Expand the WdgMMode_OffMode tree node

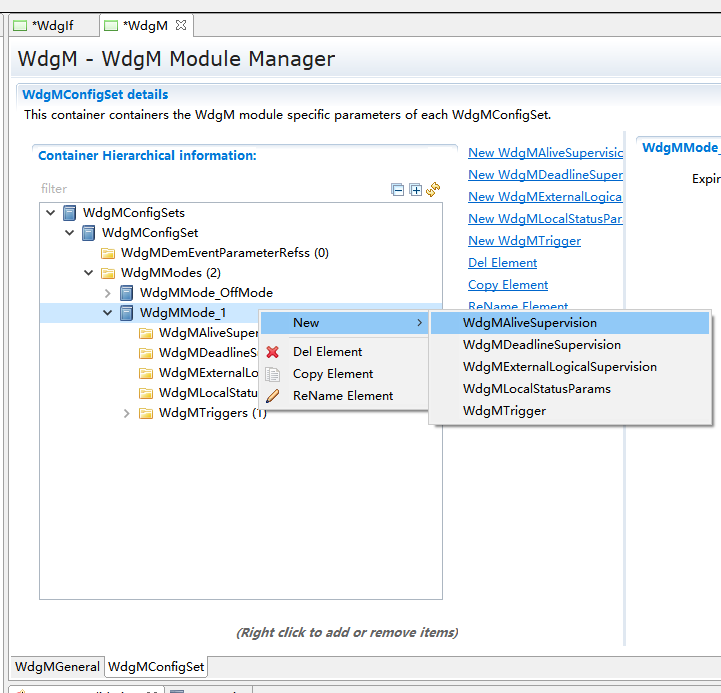click(108, 293)
